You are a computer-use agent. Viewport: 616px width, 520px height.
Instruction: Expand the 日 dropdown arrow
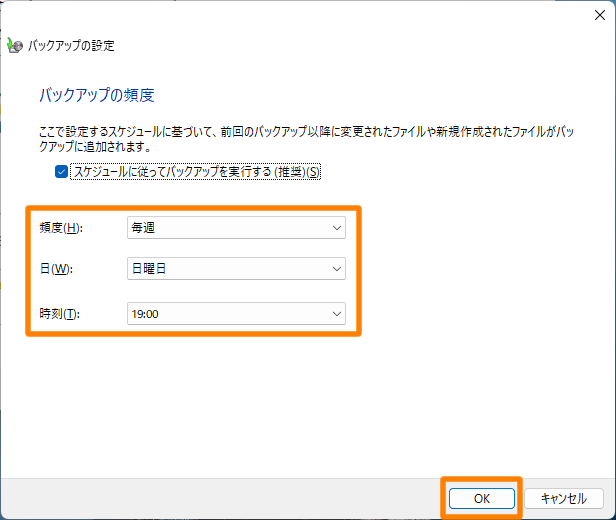click(336, 268)
